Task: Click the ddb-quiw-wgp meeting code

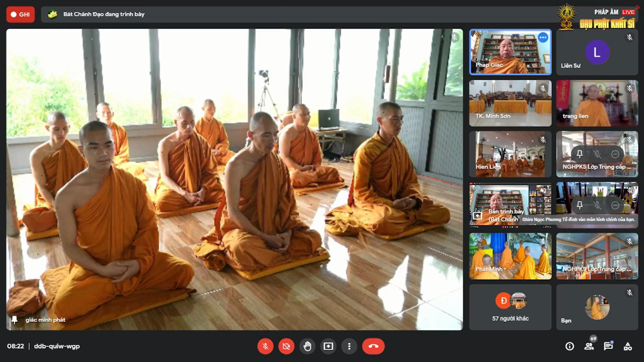Action: 57,346
